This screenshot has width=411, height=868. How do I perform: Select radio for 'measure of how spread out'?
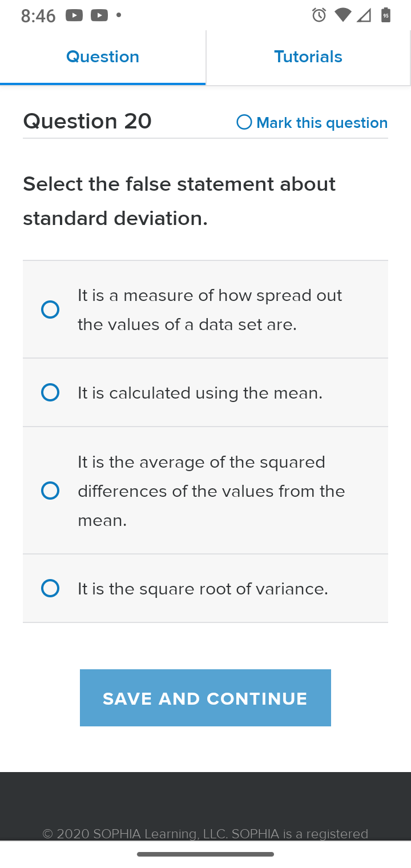50,310
